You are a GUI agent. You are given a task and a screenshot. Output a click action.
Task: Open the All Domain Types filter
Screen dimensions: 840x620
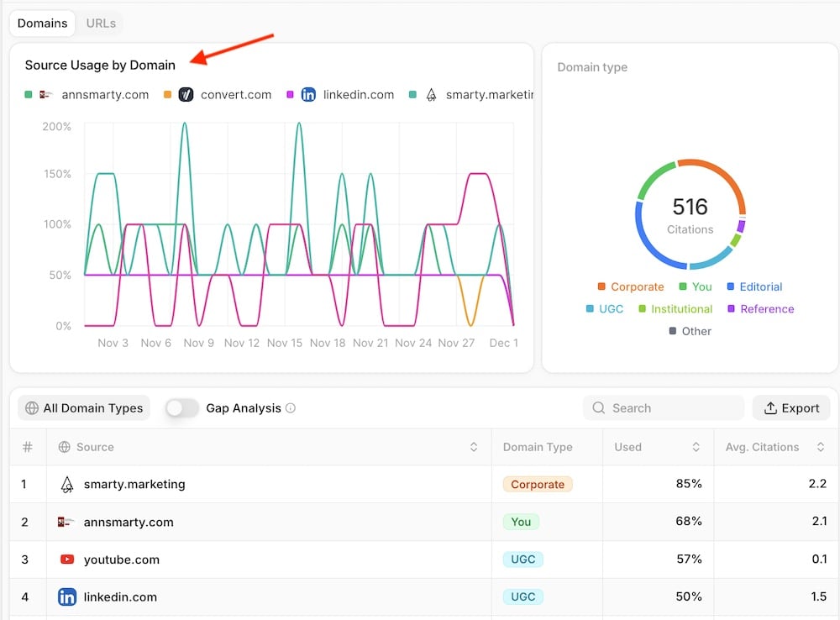click(84, 408)
